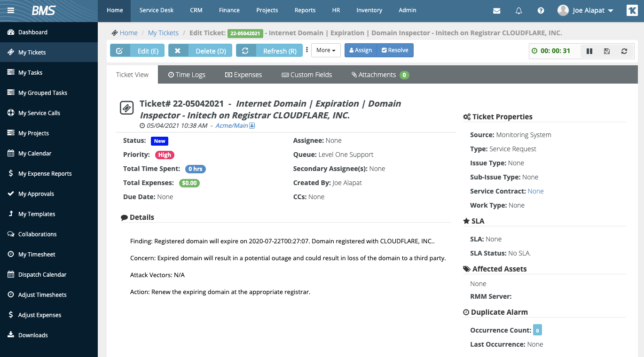Follow the Home breadcrumb link
644x357 pixels.
[x=128, y=33]
